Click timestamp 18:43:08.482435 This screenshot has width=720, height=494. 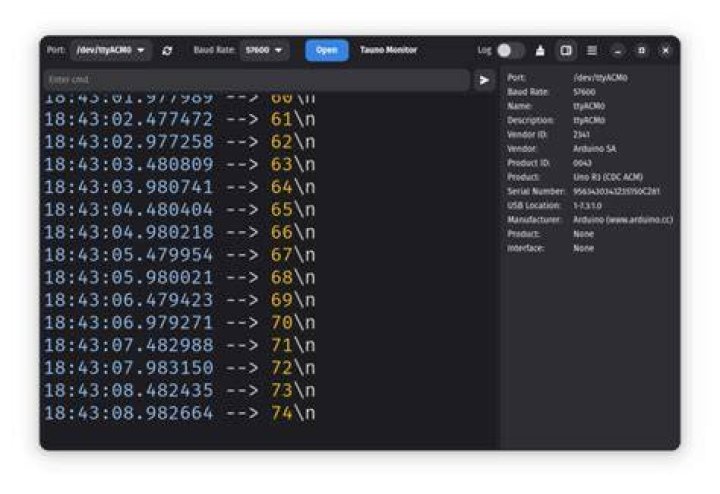coord(129,390)
